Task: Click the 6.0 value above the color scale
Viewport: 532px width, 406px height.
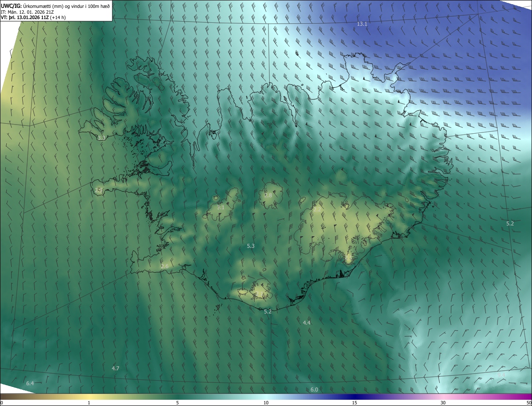Action: click(314, 389)
